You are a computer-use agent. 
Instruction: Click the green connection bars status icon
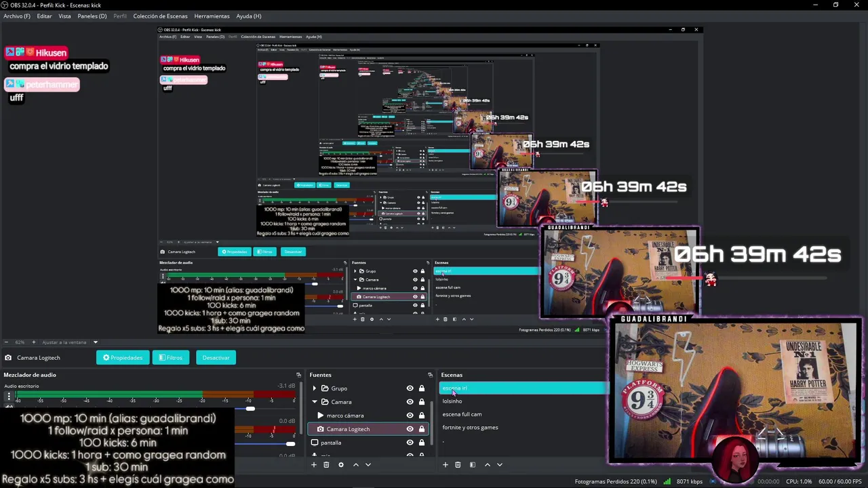click(x=667, y=482)
